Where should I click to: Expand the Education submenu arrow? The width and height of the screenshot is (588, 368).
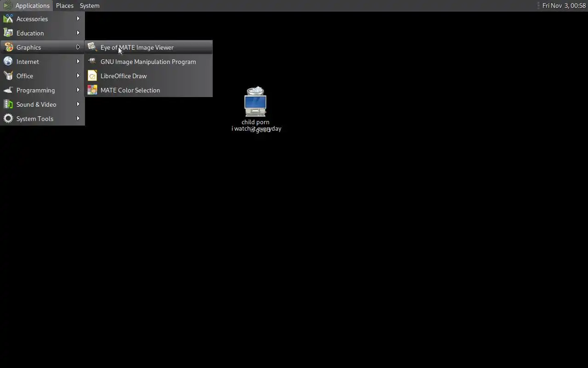[x=78, y=33]
